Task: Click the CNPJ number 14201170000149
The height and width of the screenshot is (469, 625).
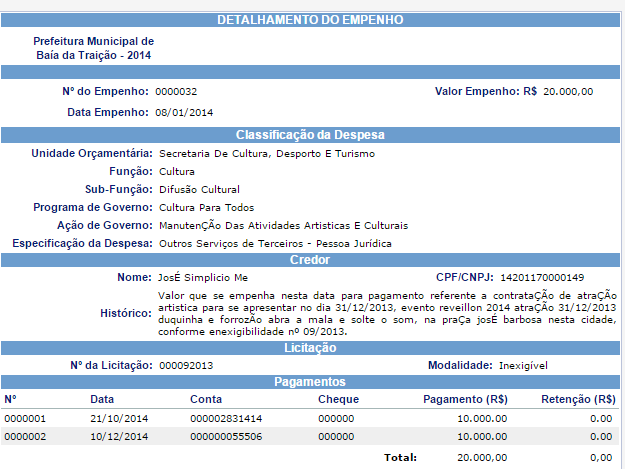Action: 541,277
